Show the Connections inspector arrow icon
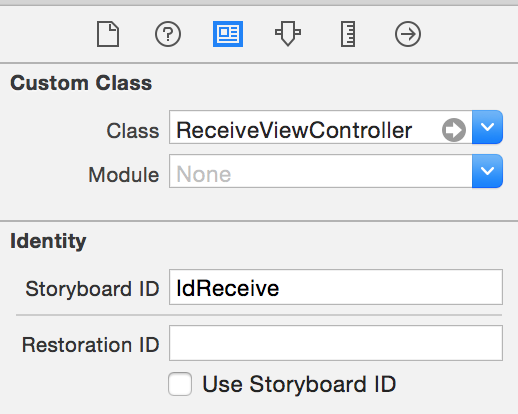Viewport: 518px width, 414px height. pos(408,34)
